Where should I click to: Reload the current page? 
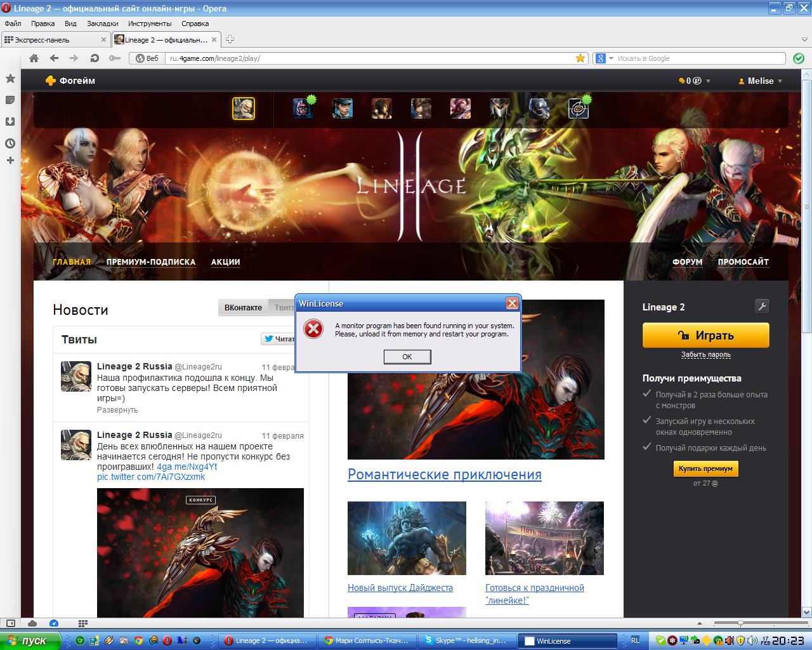[x=95, y=58]
